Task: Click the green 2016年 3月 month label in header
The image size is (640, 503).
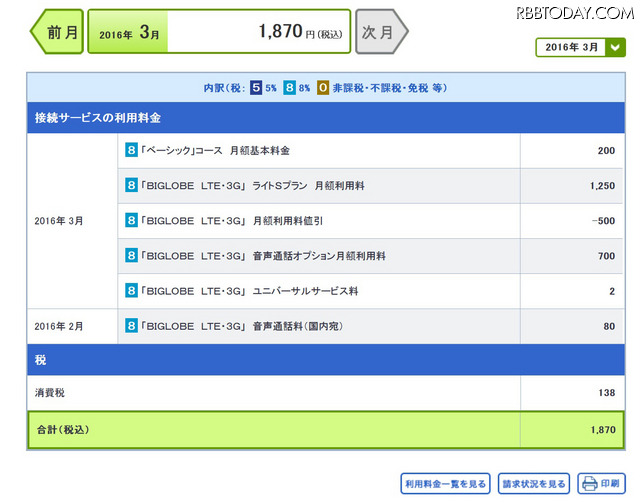Action: point(129,32)
